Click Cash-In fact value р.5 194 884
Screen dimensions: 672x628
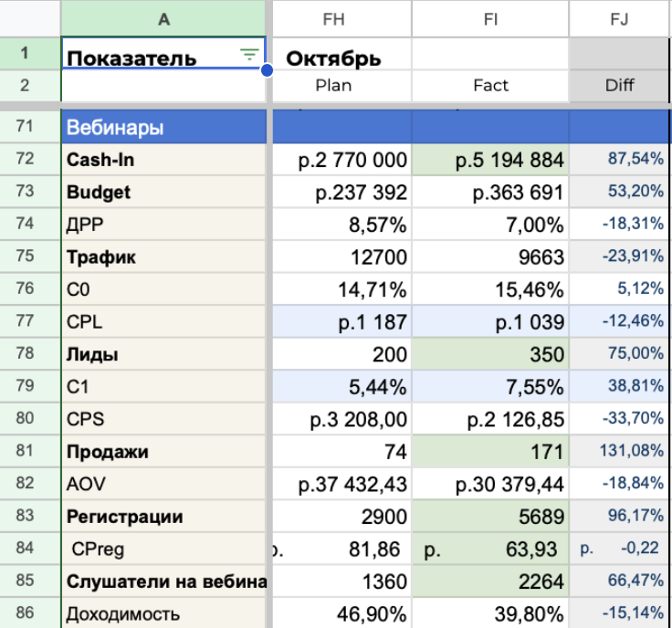[x=490, y=160]
